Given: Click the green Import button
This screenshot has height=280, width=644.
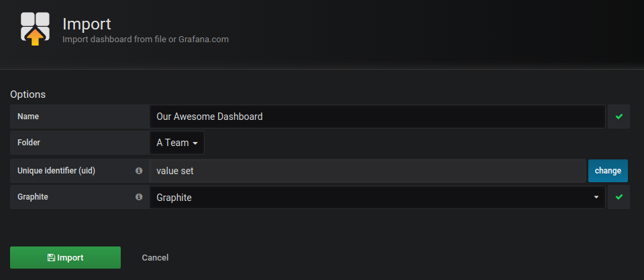Looking at the screenshot, I should (65, 257).
